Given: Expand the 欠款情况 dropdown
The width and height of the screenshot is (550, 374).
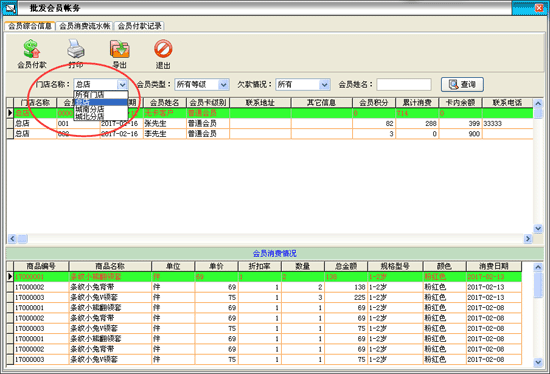Looking at the screenshot, I should (325, 85).
